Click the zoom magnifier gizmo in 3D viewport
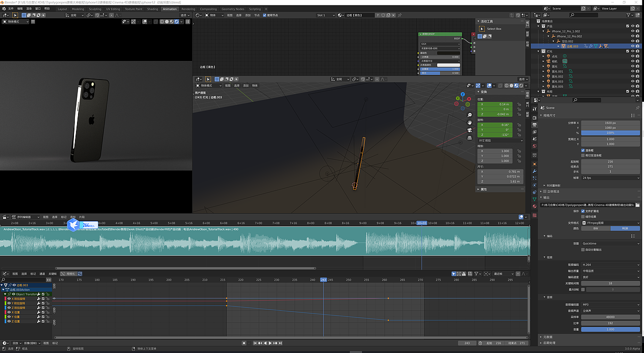This screenshot has height=353, width=644. [469, 115]
